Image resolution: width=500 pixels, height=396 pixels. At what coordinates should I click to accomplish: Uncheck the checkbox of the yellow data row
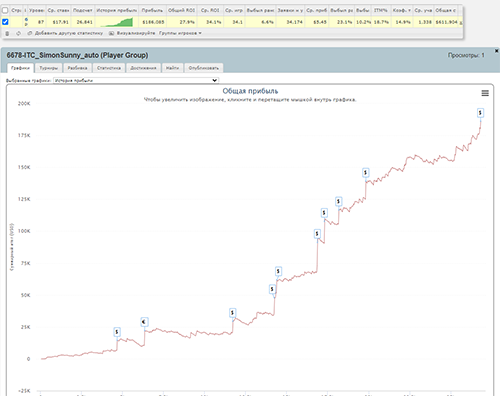(x=5, y=22)
